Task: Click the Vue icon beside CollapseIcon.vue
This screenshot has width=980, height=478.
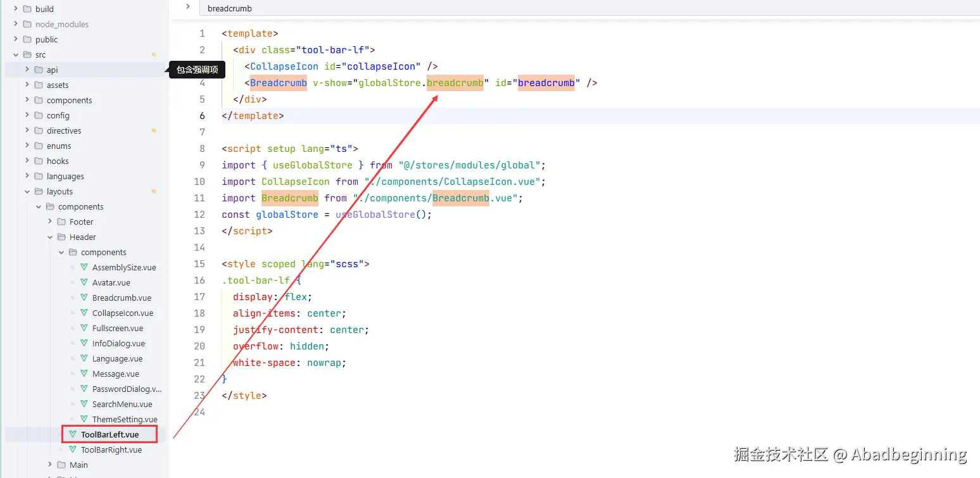Action: click(x=84, y=313)
